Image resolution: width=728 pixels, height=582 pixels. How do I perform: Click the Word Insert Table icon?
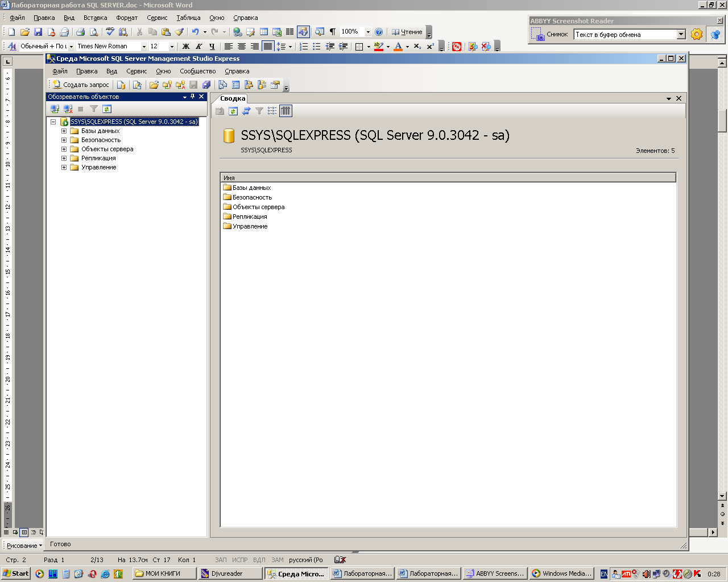click(264, 32)
